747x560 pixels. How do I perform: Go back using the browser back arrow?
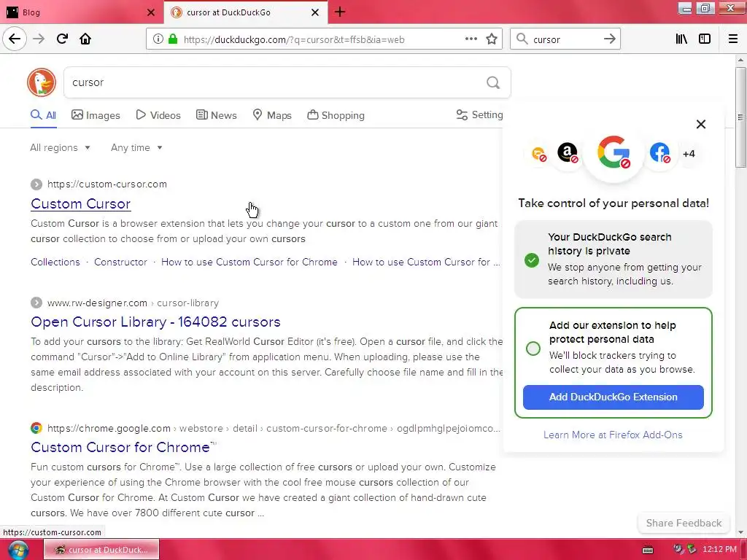coord(15,39)
